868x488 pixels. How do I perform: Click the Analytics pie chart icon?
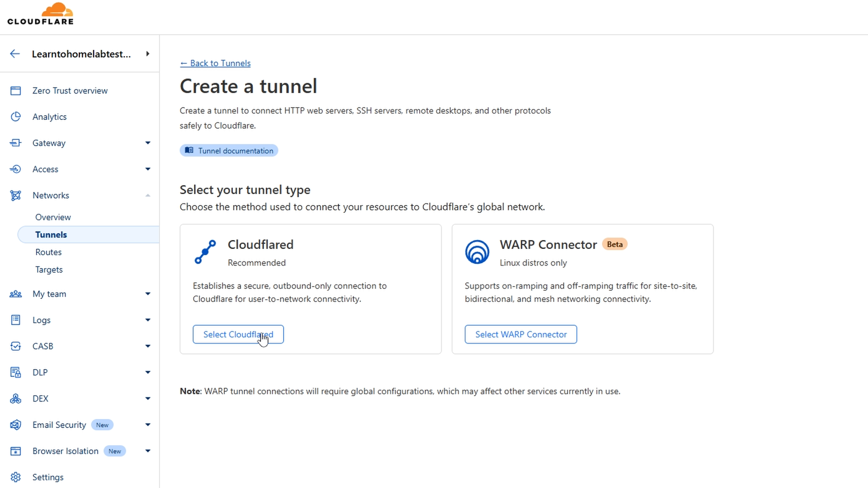(16, 117)
